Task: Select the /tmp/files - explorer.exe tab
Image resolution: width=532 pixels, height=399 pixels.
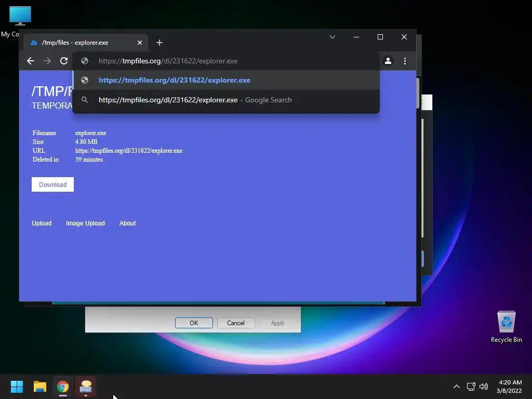Action: [x=86, y=43]
